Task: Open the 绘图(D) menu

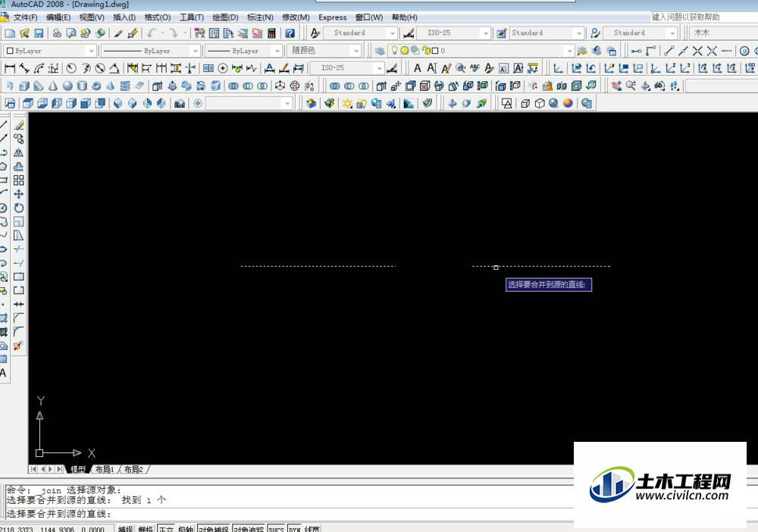Action: (225, 17)
